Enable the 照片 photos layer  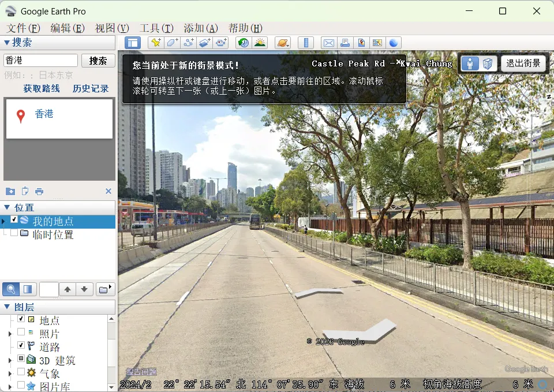[x=21, y=333]
